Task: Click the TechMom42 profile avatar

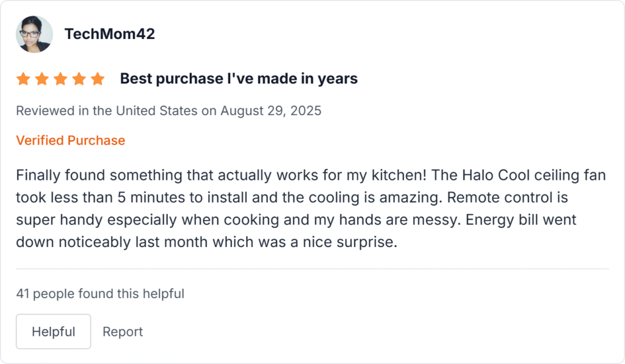Action: click(34, 34)
